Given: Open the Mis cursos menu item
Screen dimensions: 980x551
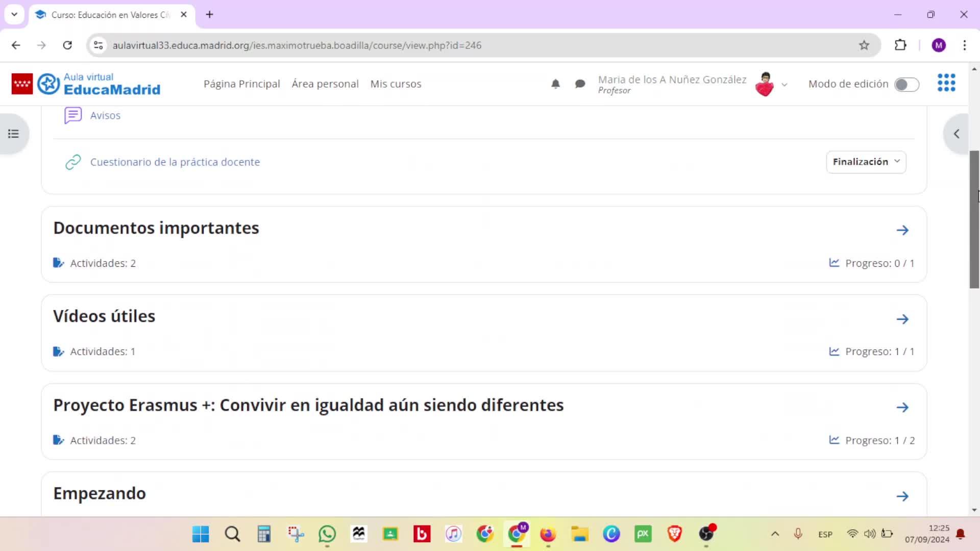Looking at the screenshot, I should (396, 84).
